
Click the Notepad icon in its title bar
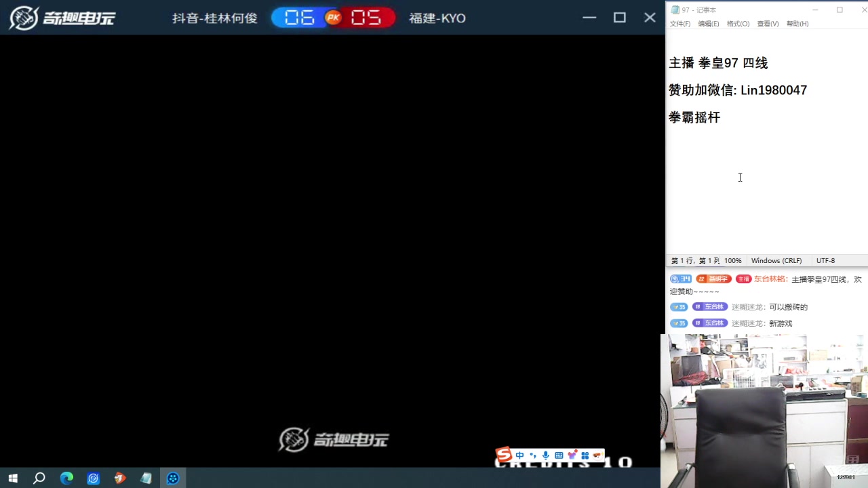point(675,9)
